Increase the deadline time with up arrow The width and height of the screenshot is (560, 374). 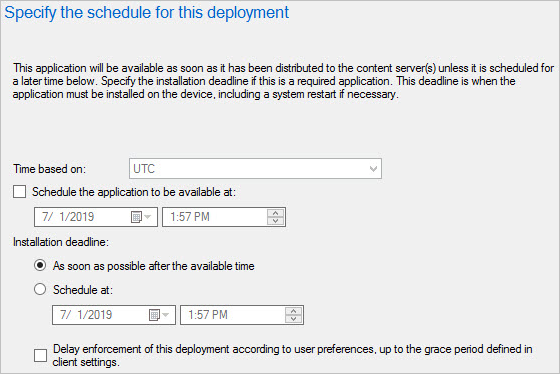[x=294, y=311]
